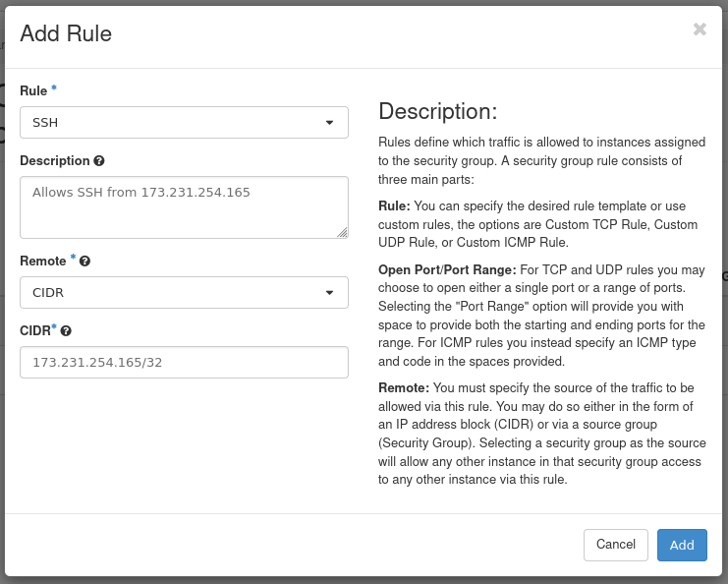This screenshot has height=584, width=728.
Task: Click the help icon next to Remote
Action: 85,262
